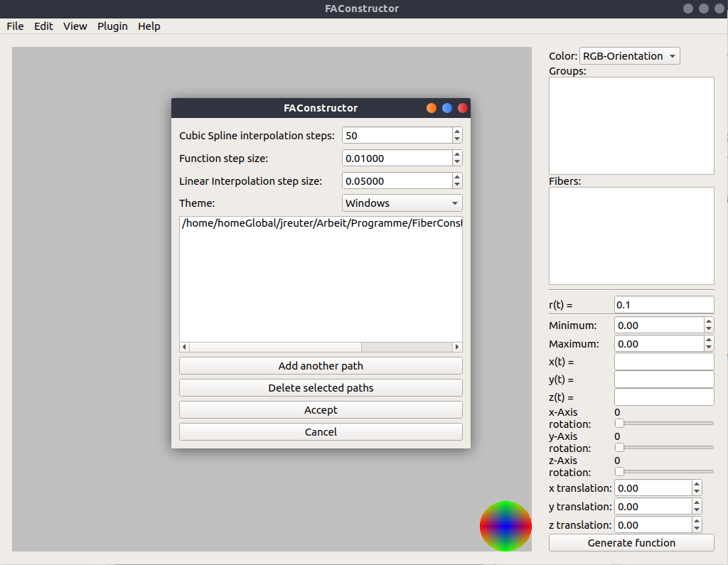Viewport: 728px width, 565px height.
Task: Click the z translation field
Action: (x=653, y=525)
